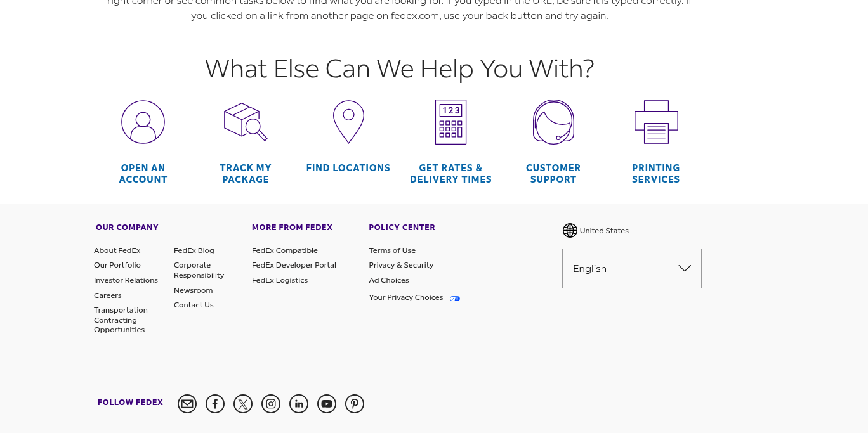
Task: Open FedEx Compatible link
Action: coord(285,250)
